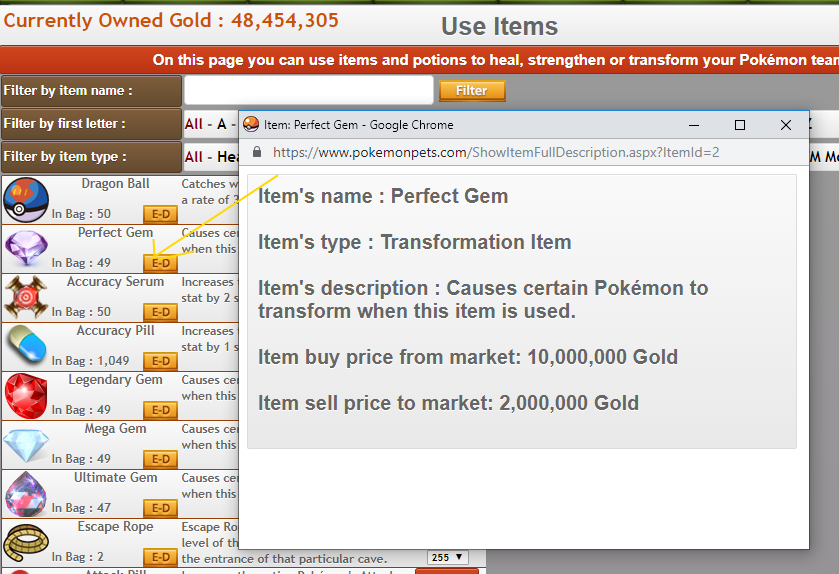Click E-D button for Escape Rope
This screenshot has height=574, width=839.
tap(160, 557)
